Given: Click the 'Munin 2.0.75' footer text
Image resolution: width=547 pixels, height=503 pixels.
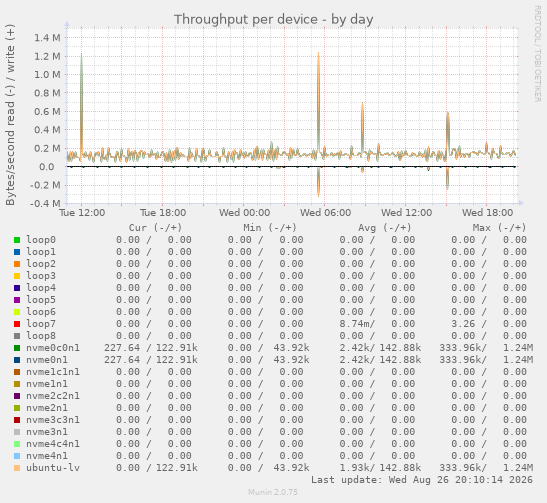Looking at the screenshot, I should tap(273, 492).
